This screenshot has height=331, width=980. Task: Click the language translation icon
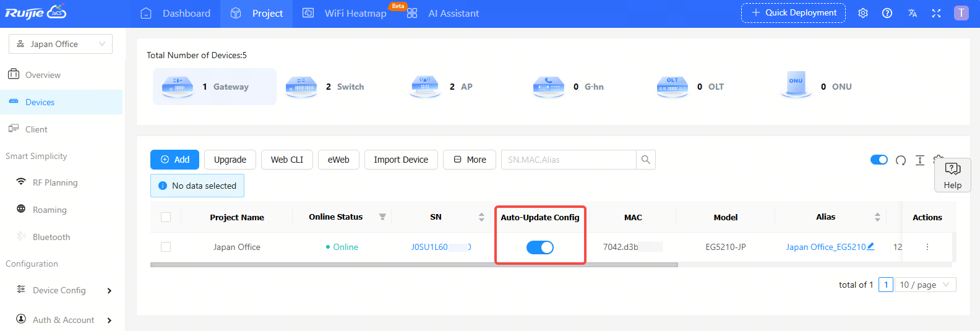click(912, 13)
